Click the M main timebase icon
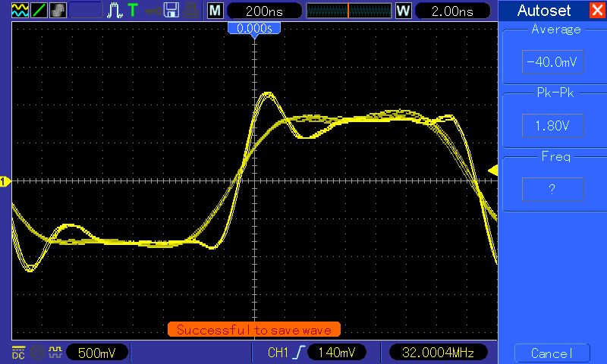 (215, 11)
